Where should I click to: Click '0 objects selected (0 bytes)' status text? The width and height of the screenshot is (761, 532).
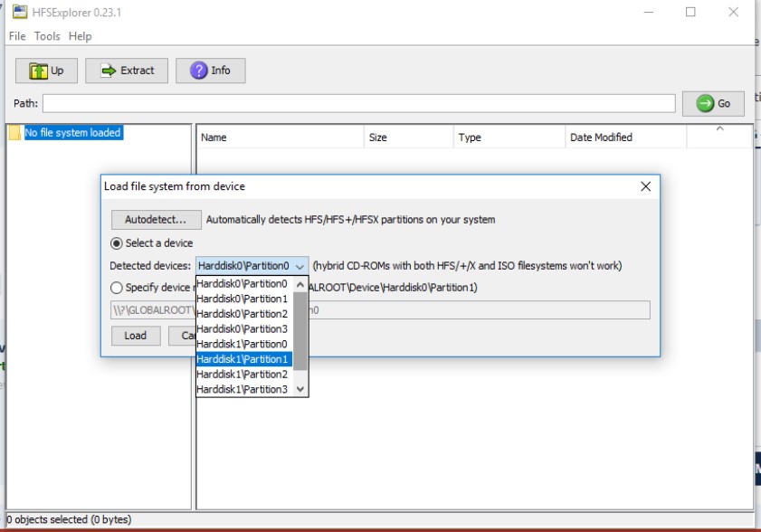[69, 520]
